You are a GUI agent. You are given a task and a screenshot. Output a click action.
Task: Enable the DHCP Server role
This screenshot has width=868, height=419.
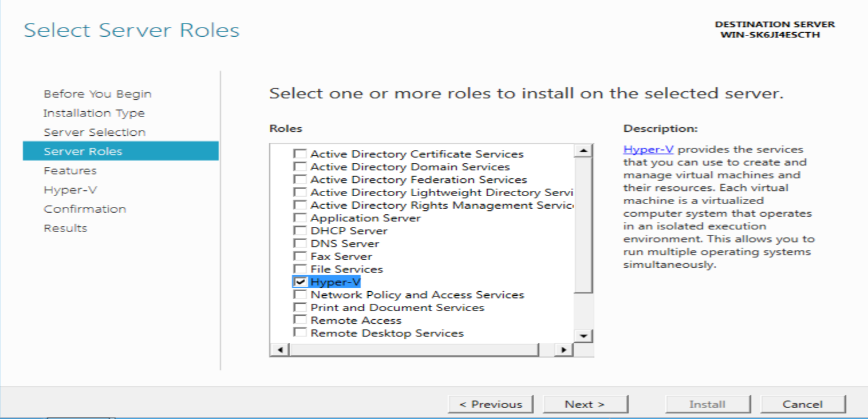click(299, 231)
